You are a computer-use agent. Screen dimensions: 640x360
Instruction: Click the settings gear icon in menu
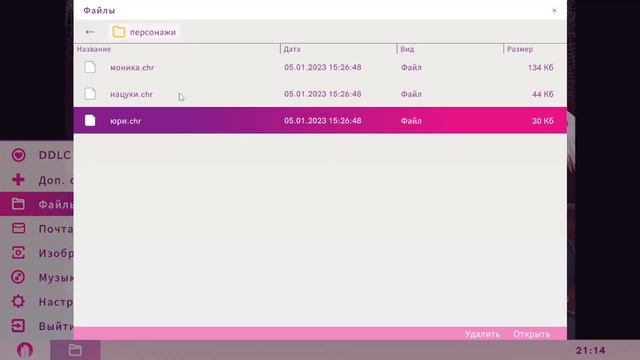(18, 301)
